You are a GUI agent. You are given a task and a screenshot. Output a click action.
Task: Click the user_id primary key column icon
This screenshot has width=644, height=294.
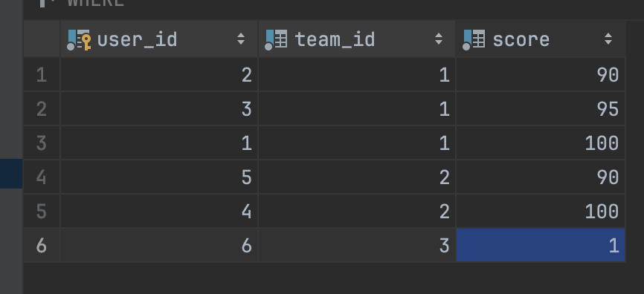(79, 40)
